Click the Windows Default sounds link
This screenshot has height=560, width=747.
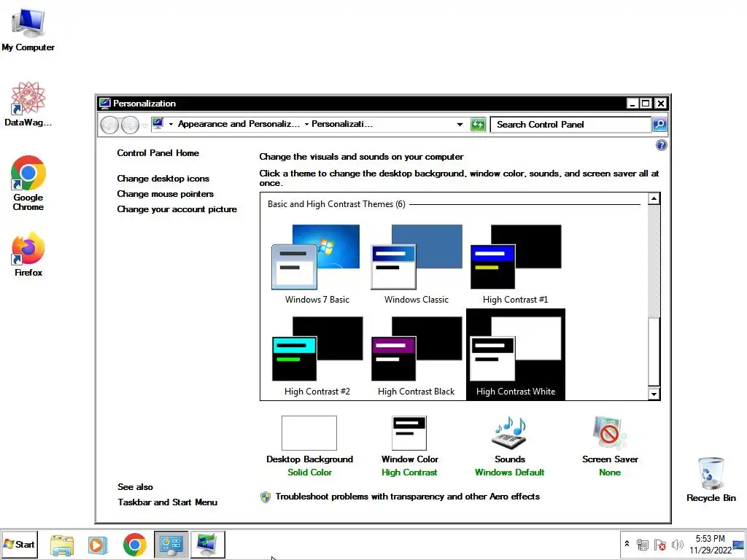pos(509,472)
